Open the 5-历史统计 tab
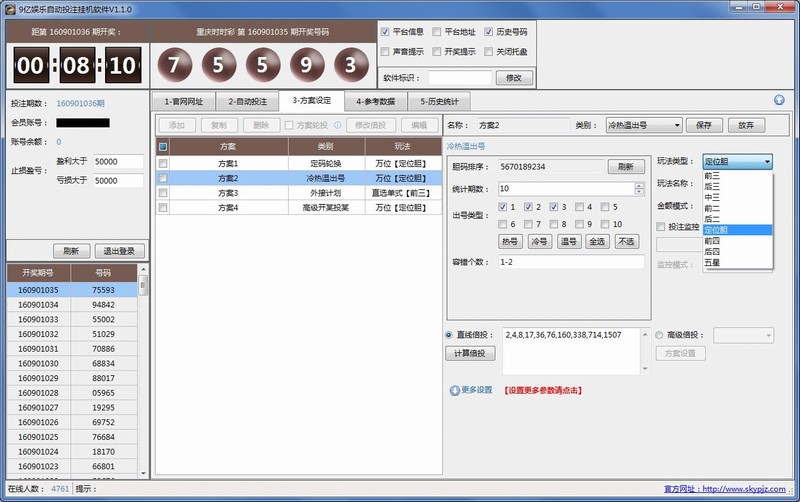This screenshot has width=800, height=502. (x=438, y=101)
